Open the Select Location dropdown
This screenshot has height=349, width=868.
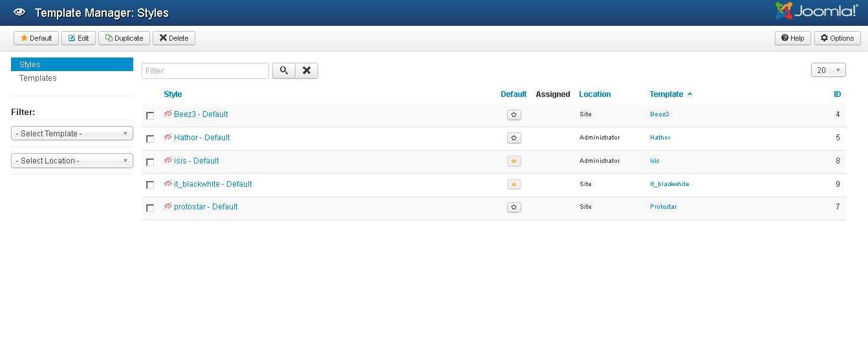point(72,161)
